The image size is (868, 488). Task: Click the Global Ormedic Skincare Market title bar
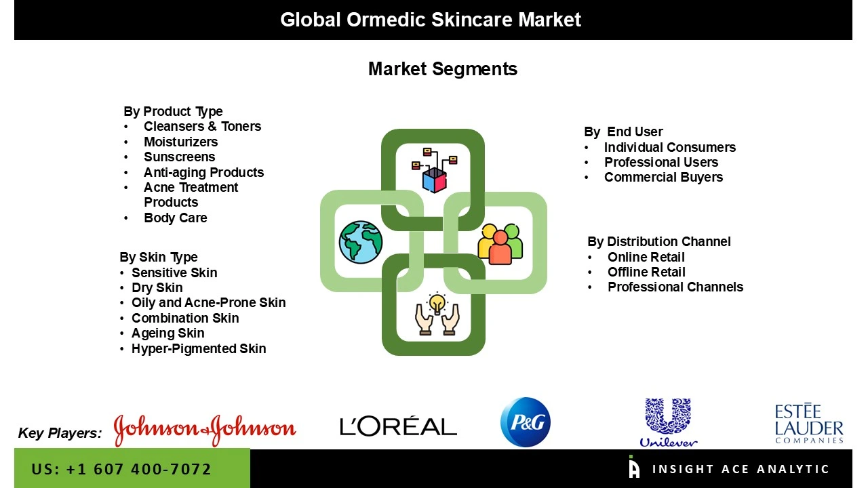(x=431, y=20)
